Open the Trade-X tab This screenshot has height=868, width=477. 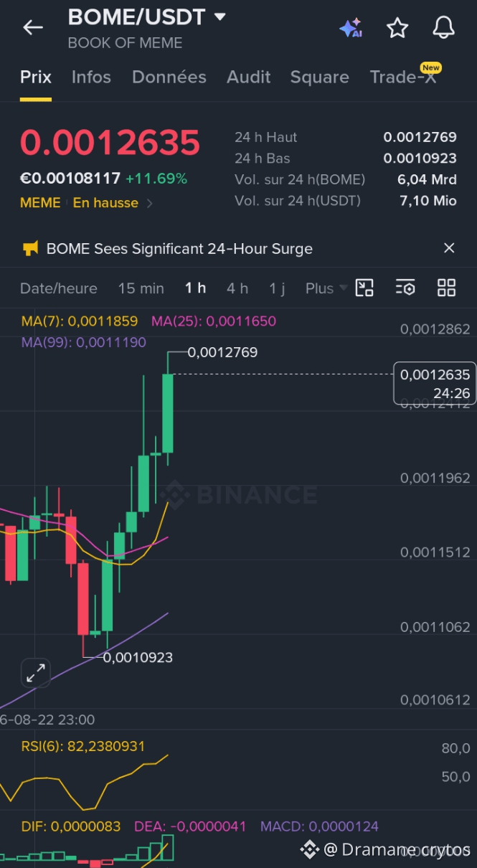click(x=403, y=77)
